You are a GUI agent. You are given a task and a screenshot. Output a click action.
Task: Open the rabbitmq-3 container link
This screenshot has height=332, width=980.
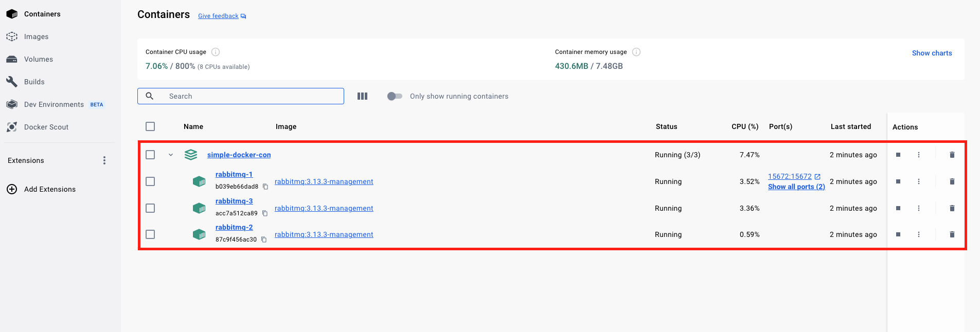coord(234,201)
